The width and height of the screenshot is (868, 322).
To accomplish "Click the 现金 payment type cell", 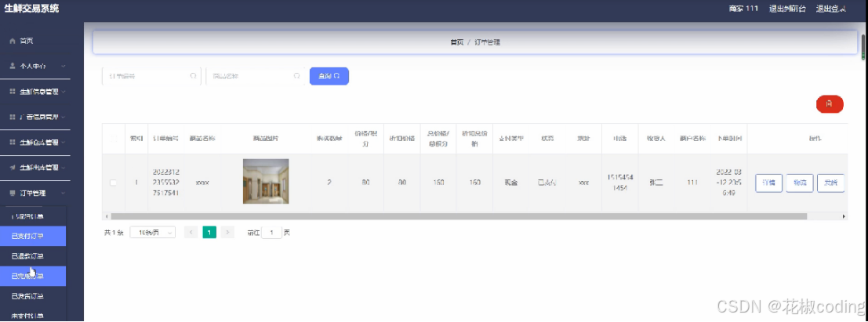I will [510, 183].
